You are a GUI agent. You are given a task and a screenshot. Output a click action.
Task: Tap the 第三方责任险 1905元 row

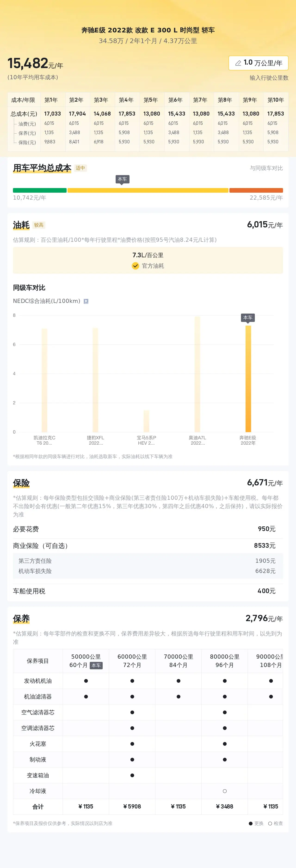pyautogui.click(x=148, y=561)
